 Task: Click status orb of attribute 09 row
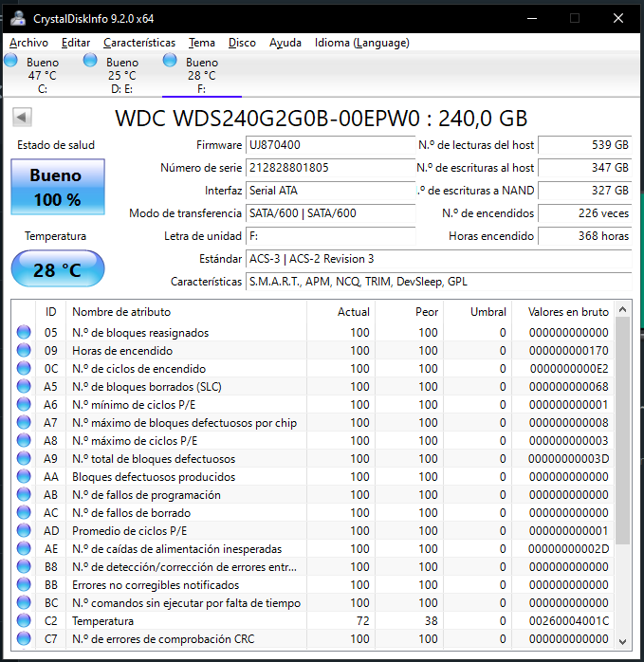coord(24,350)
